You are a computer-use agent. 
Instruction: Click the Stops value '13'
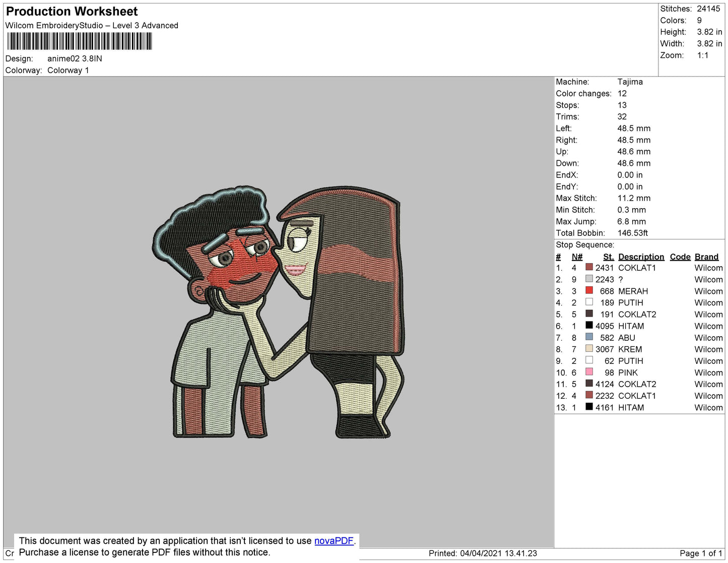point(622,105)
